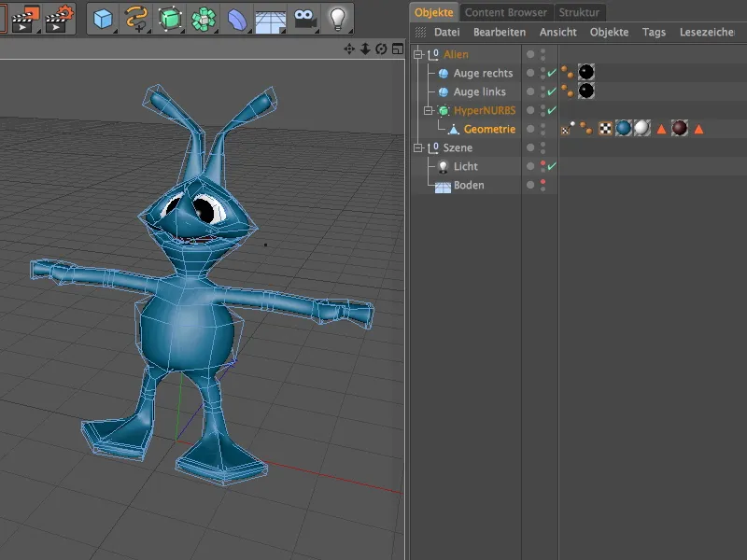Collapse the Alien null group
The image size is (747, 560).
tap(418, 54)
